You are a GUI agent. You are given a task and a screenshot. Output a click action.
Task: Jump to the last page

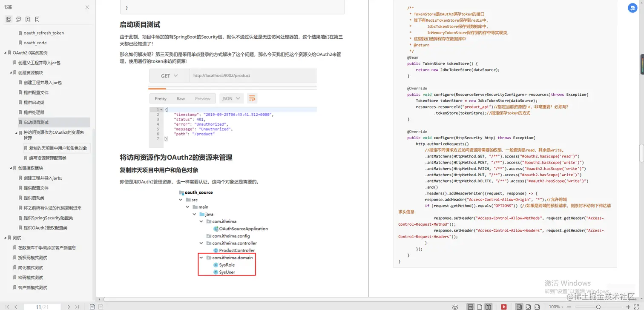click(x=77, y=307)
